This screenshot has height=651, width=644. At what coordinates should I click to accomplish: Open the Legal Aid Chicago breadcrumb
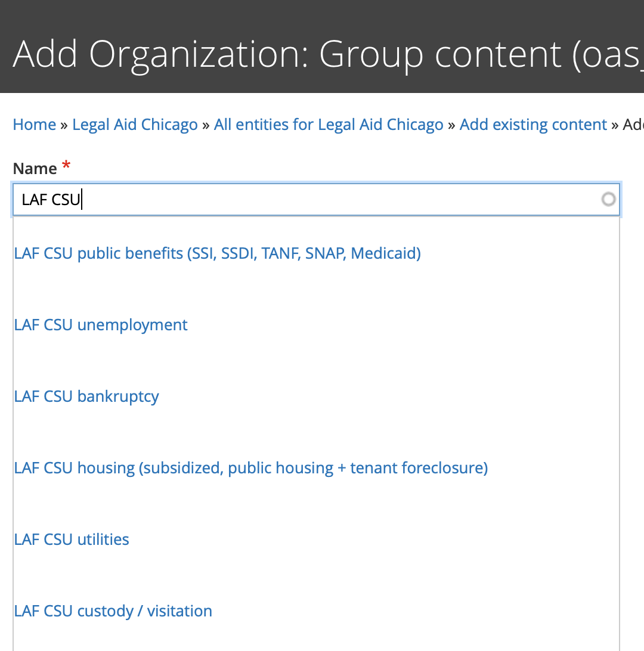[135, 125]
